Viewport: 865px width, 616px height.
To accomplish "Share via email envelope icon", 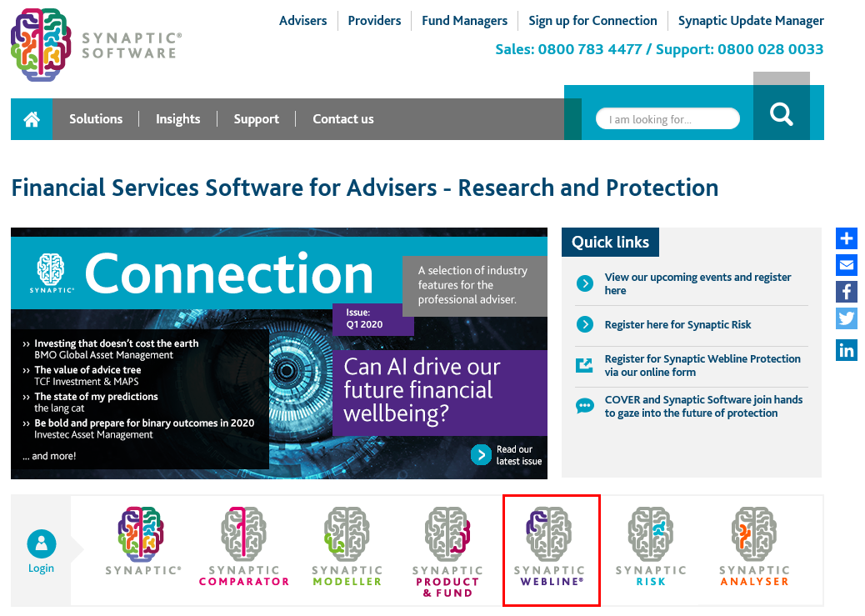I will 846,266.
